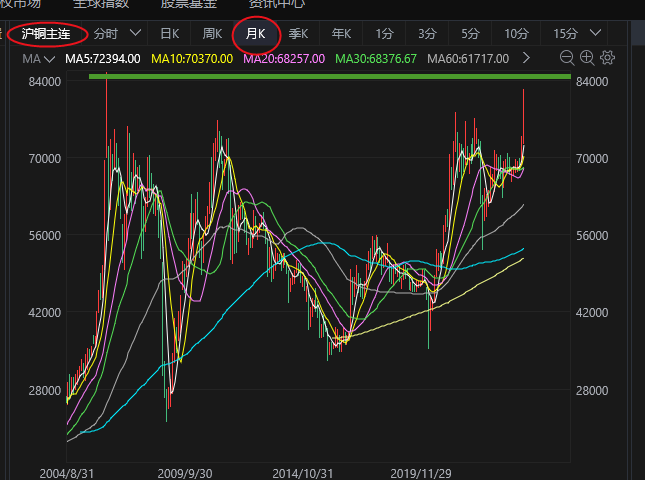Click the 2004/8/31 date label
This screenshot has height=480, width=645.
(67, 474)
